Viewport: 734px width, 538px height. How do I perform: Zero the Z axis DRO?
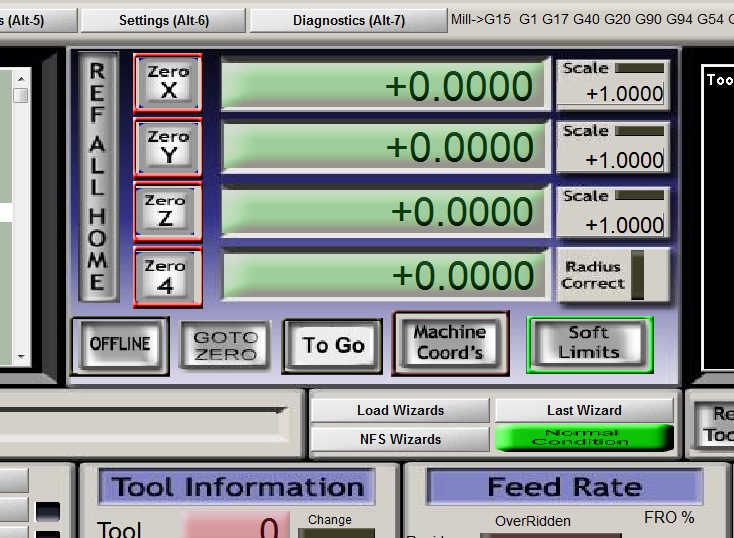(x=168, y=212)
